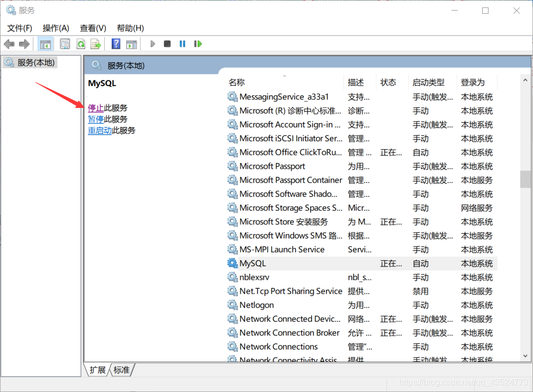Click the gear icon beside the MySQL service
This screenshot has width=533, height=392.
click(232, 263)
